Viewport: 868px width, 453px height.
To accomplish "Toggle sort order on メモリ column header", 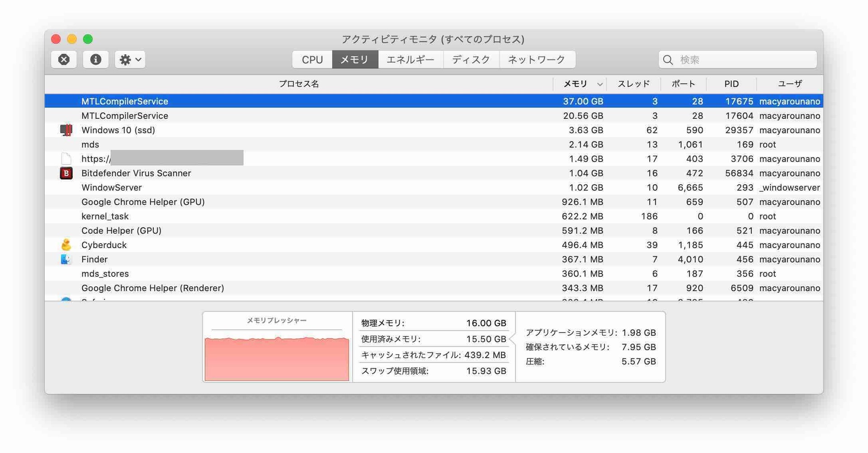I will [x=580, y=84].
